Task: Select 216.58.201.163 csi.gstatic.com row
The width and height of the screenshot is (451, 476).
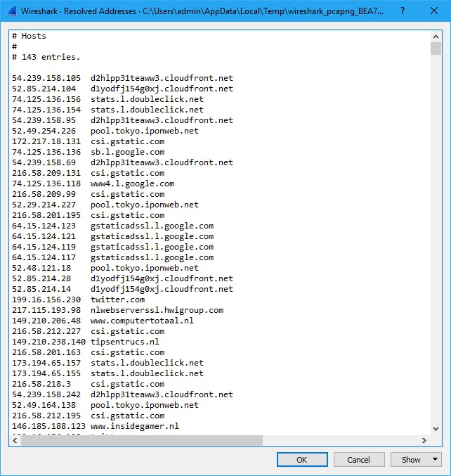Action: [89, 352]
